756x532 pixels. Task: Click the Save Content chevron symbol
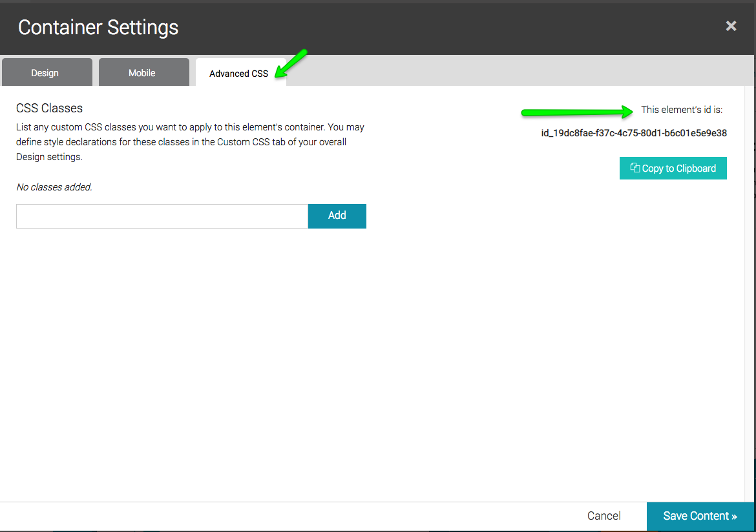pyautogui.click(x=735, y=516)
